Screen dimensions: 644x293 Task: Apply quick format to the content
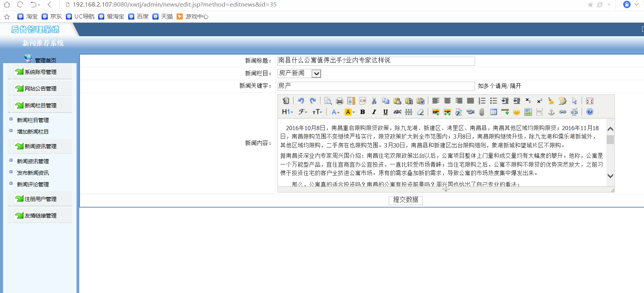point(563,101)
